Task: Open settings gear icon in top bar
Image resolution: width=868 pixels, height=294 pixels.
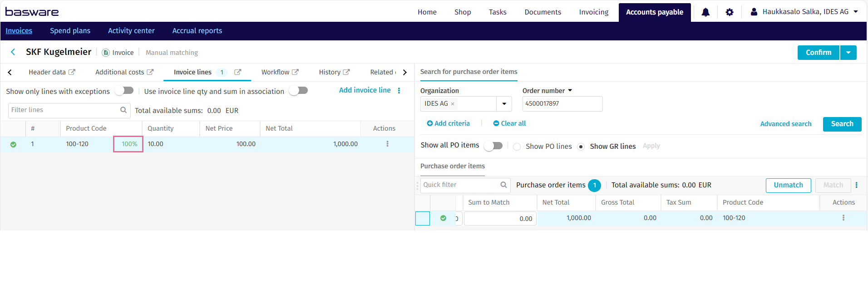Action: pyautogui.click(x=730, y=12)
